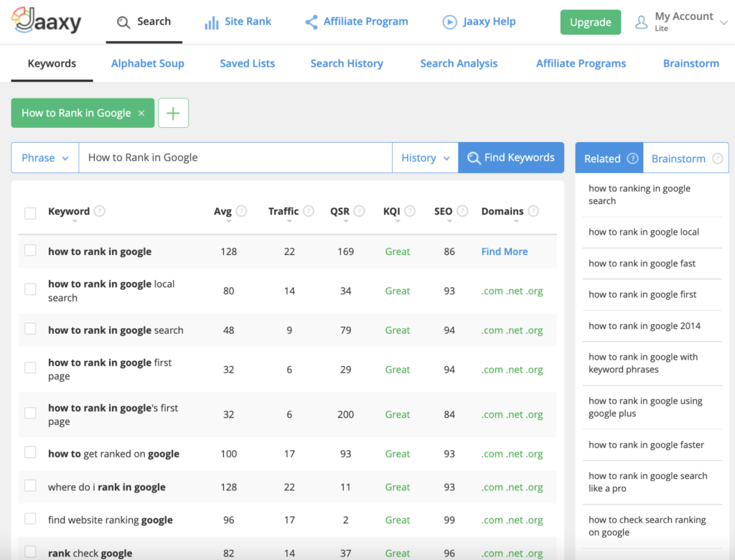Click .com .net .org for 'where do i rank in google'
Image resolution: width=735 pixels, height=560 pixels.
512,487
